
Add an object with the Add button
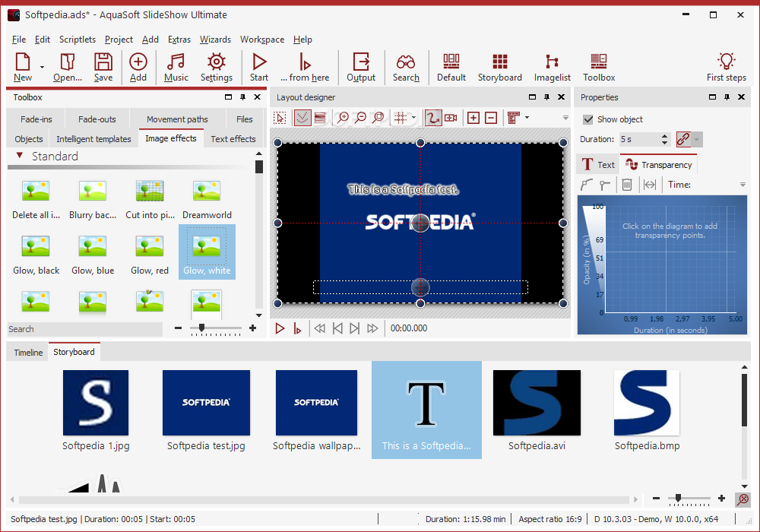click(x=138, y=67)
